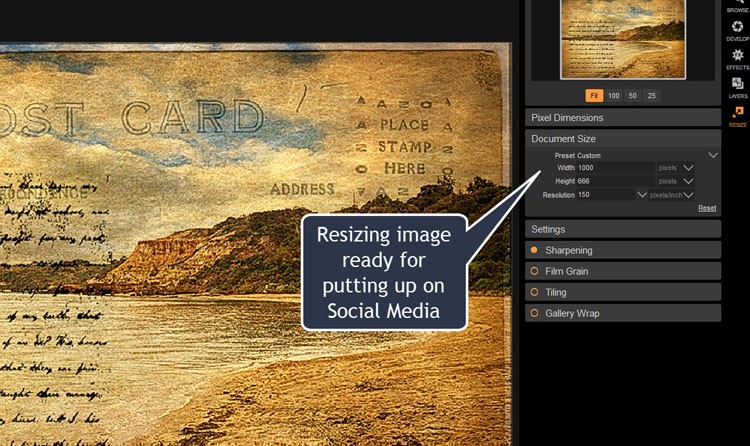Viewport: 750px width, 446px height.
Task: Collapse the Document Size panel
Action: pos(623,139)
